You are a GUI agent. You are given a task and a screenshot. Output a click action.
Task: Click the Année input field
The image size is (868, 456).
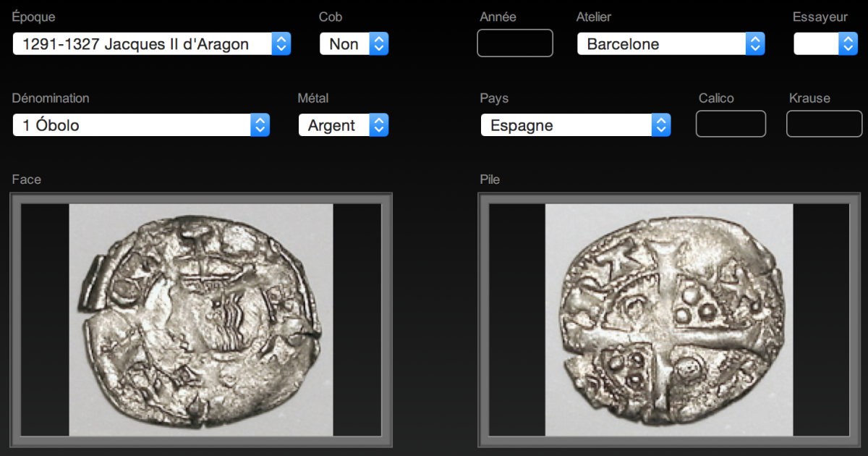[x=515, y=43]
